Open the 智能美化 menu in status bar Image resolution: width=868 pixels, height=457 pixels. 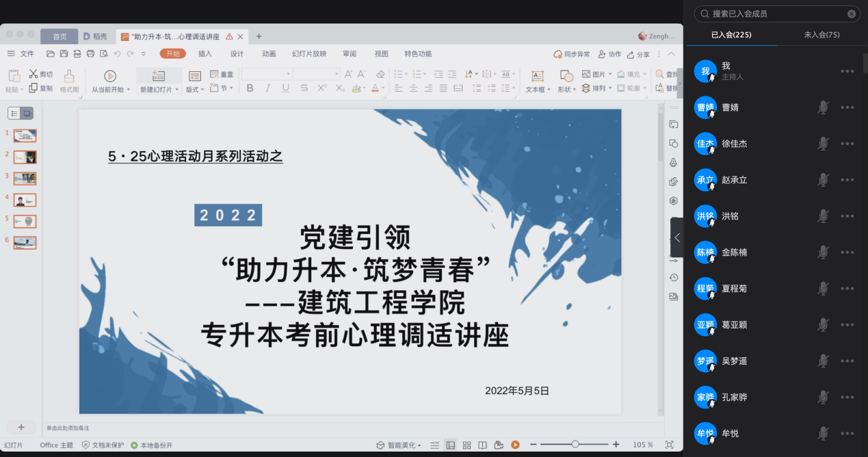click(x=399, y=445)
